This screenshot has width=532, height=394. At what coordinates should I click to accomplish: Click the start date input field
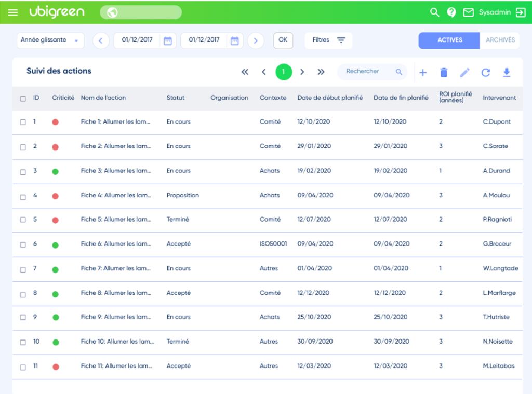137,40
